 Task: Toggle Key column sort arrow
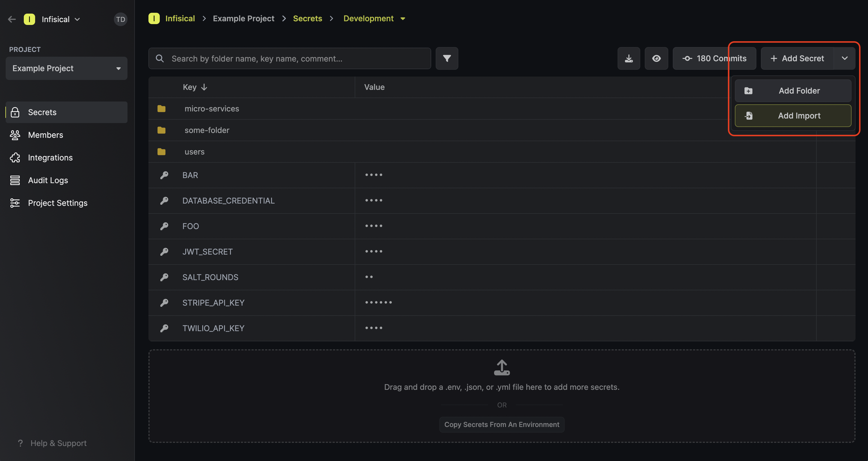pyautogui.click(x=204, y=87)
